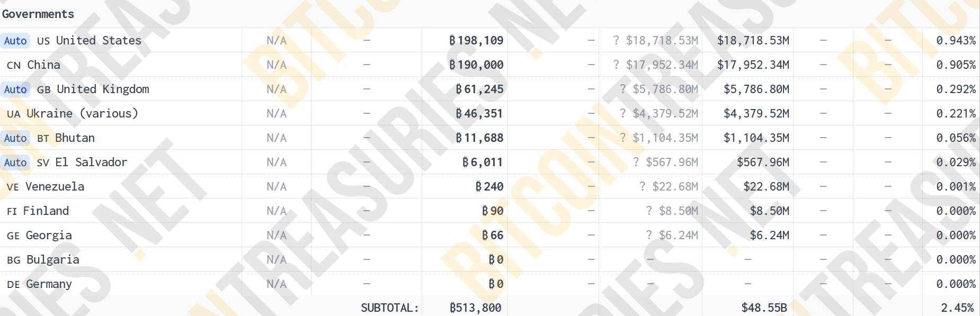Click the Finland row name
This screenshot has height=316, width=980.
46,211
